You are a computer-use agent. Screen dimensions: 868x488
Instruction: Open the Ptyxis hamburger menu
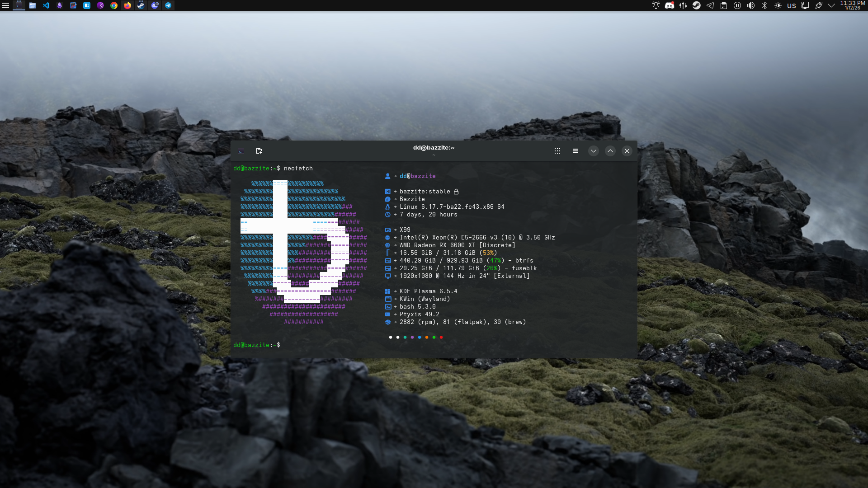tap(575, 151)
